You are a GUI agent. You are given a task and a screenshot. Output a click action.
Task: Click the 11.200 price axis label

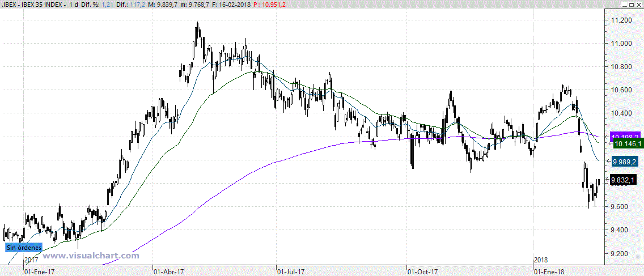(x=621, y=20)
